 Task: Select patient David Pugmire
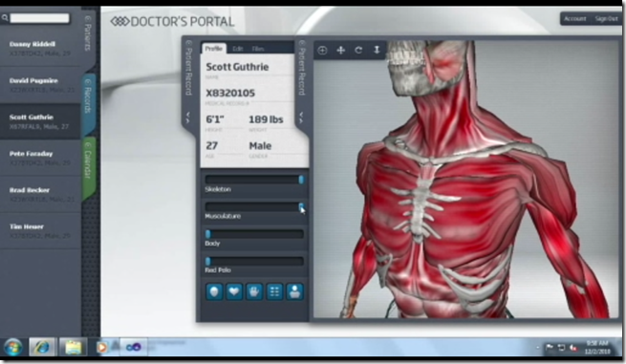(40, 85)
